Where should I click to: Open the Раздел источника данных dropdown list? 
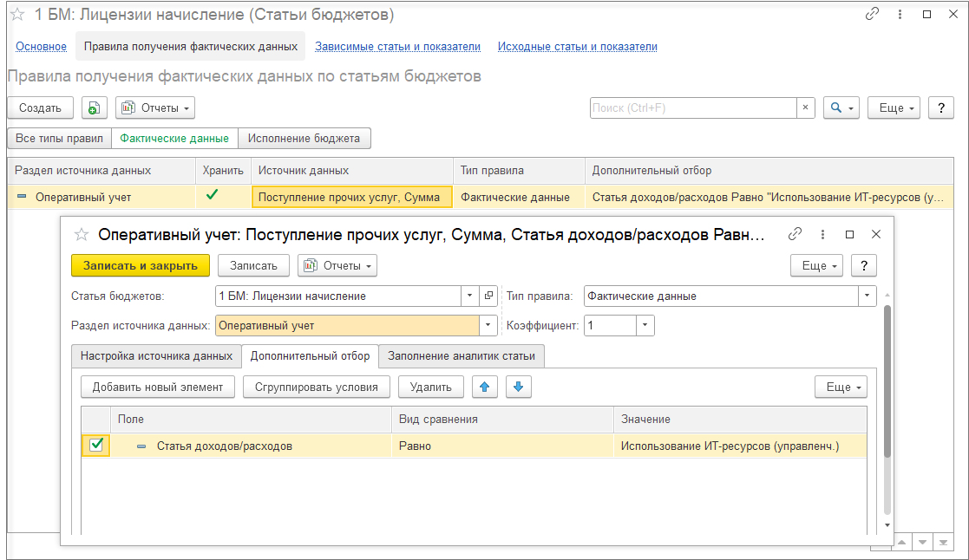coord(488,325)
